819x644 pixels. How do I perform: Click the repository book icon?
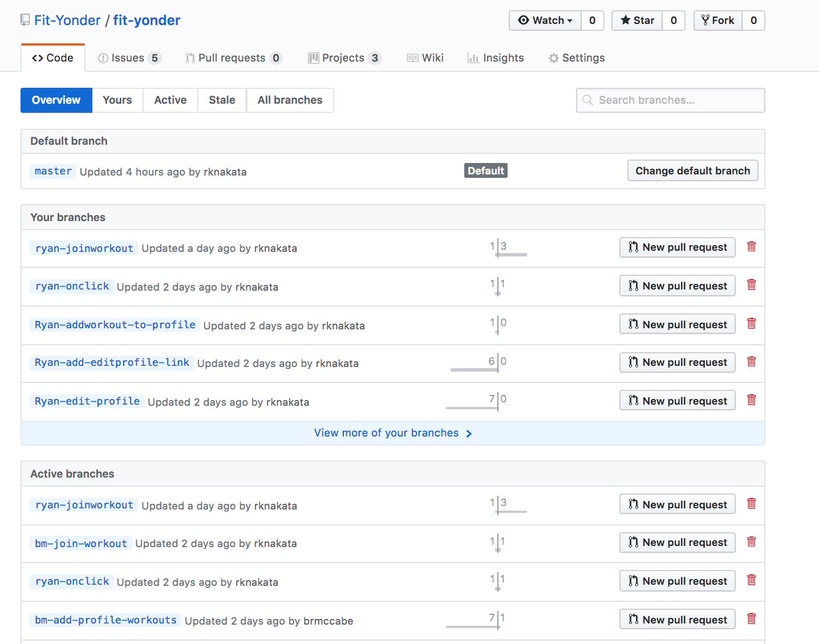point(25,20)
